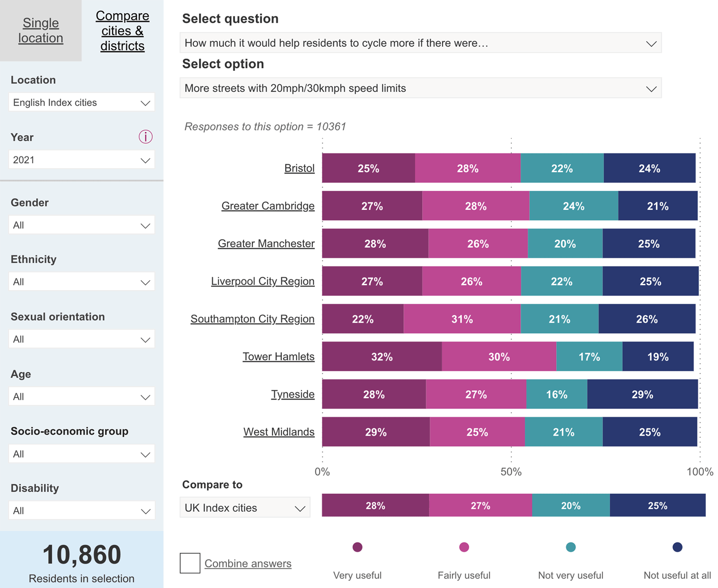Expand the Select option speed limits dropdown
718x588 pixels.
click(x=420, y=88)
